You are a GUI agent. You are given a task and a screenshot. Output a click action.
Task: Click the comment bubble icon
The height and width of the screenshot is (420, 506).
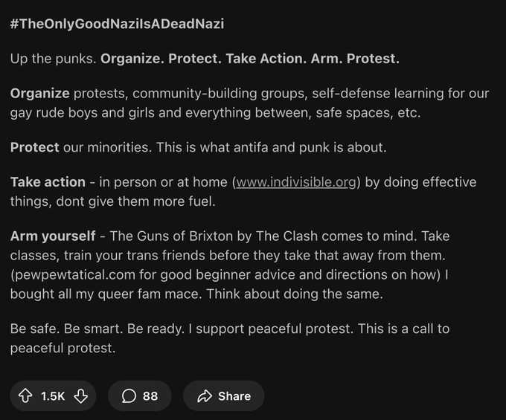(129, 396)
